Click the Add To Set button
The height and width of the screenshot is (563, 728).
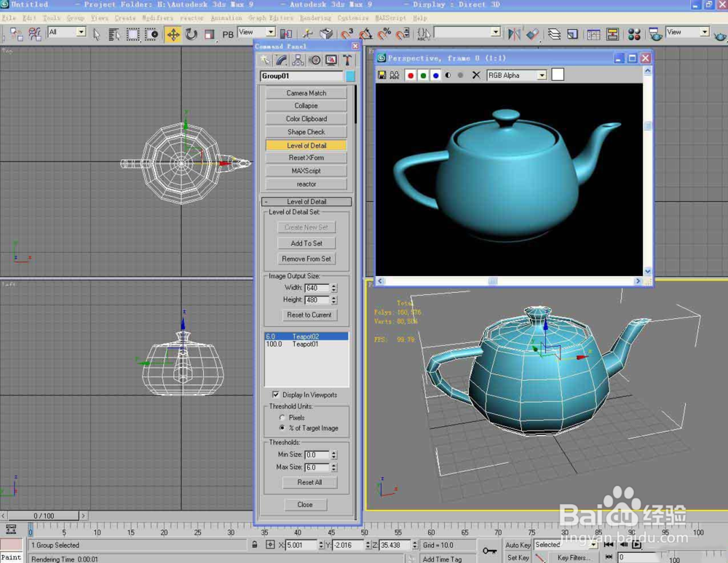[306, 243]
